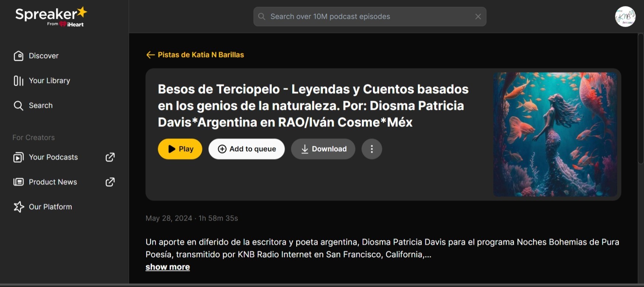Open the Discover page
644x287 pixels.
click(x=43, y=56)
